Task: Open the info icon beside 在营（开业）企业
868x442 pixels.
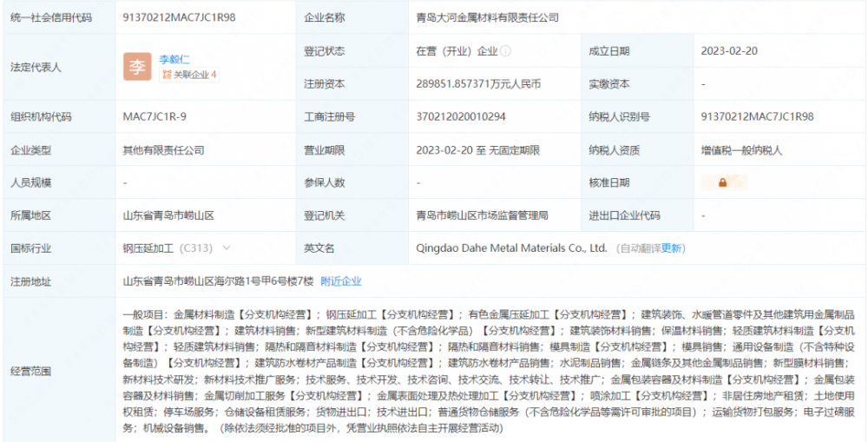Action: (x=505, y=51)
